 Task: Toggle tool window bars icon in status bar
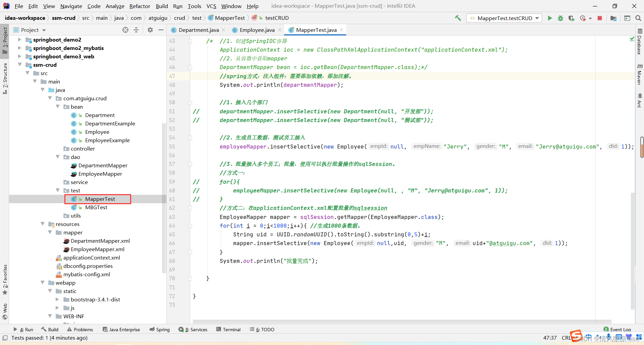[5, 338]
